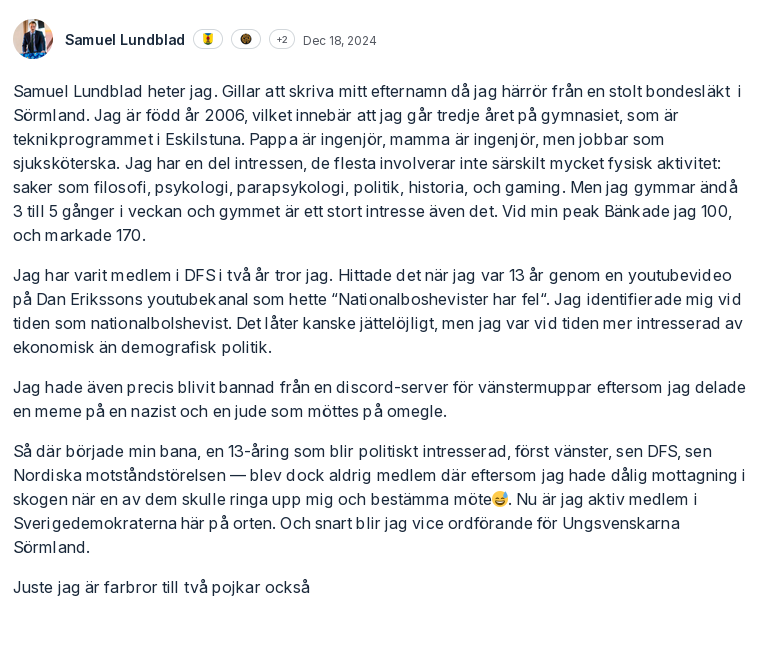Click the Dec 18, 2024 post date
Screen dimensions: 759x650
coord(340,41)
